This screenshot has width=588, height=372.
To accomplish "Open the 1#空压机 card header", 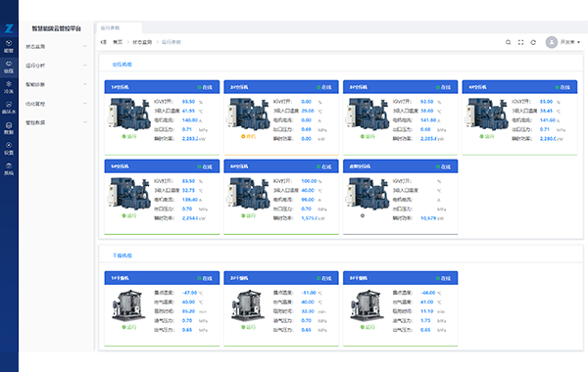I will click(x=162, y=87).
